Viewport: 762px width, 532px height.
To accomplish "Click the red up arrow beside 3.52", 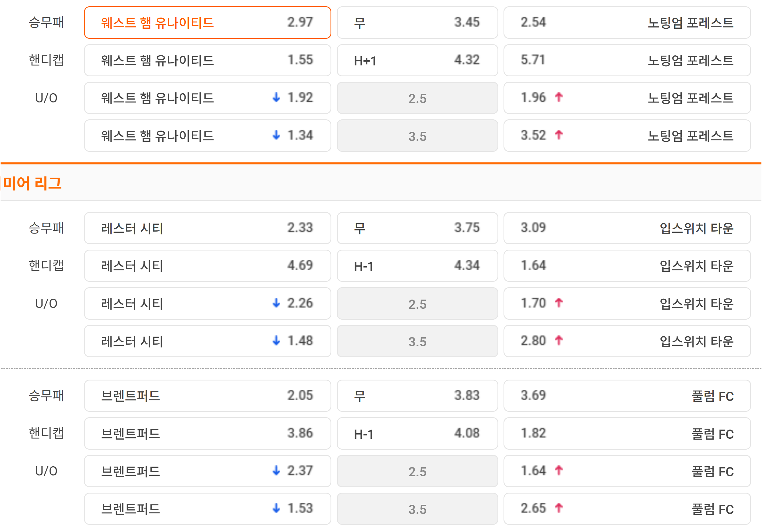I will [x=559, y=135].
